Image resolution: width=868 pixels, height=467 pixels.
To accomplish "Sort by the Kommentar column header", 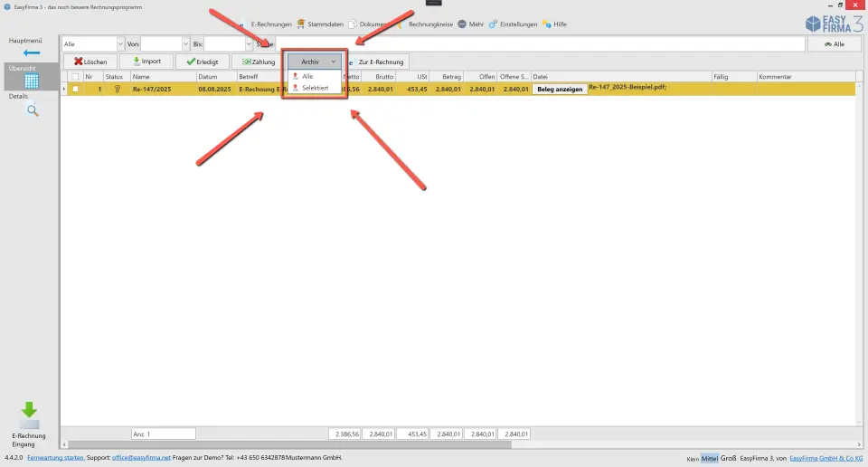I will pos(806,76).
